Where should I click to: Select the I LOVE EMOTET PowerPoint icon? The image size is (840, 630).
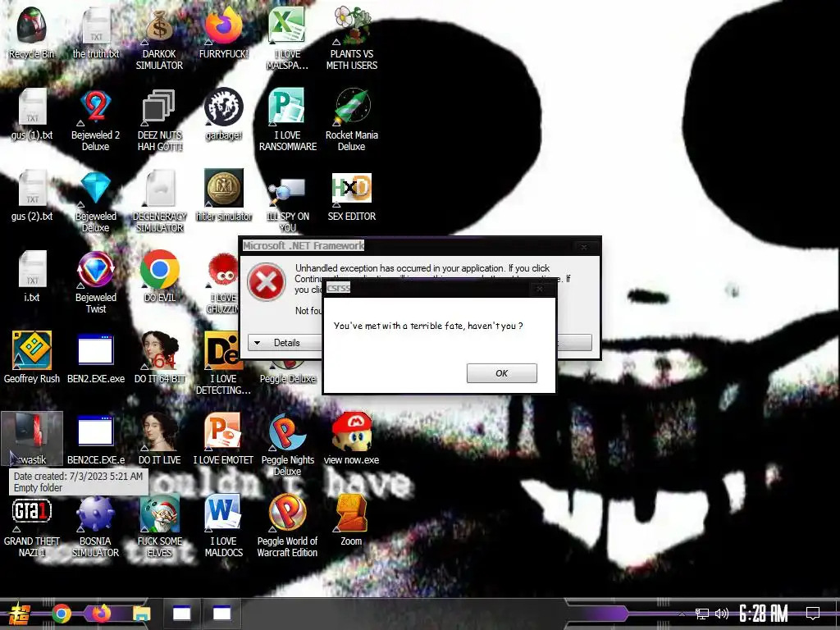(x=223, y=440)
